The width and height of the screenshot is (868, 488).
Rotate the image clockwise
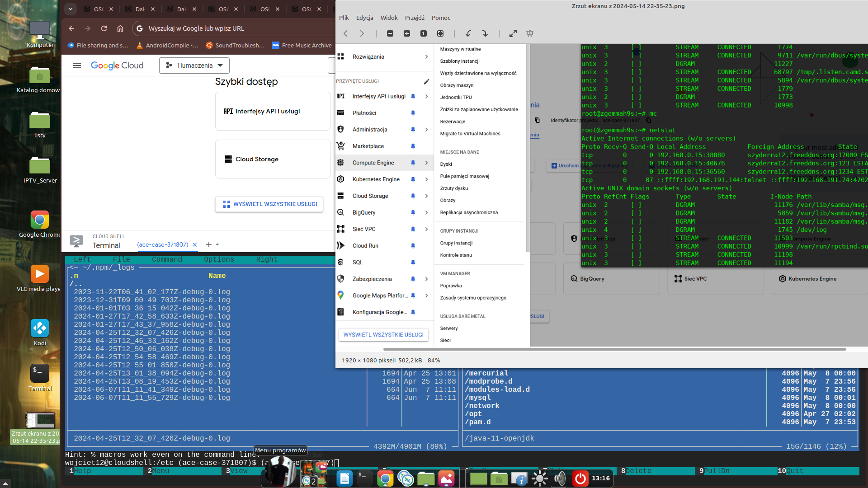point(485,33)
